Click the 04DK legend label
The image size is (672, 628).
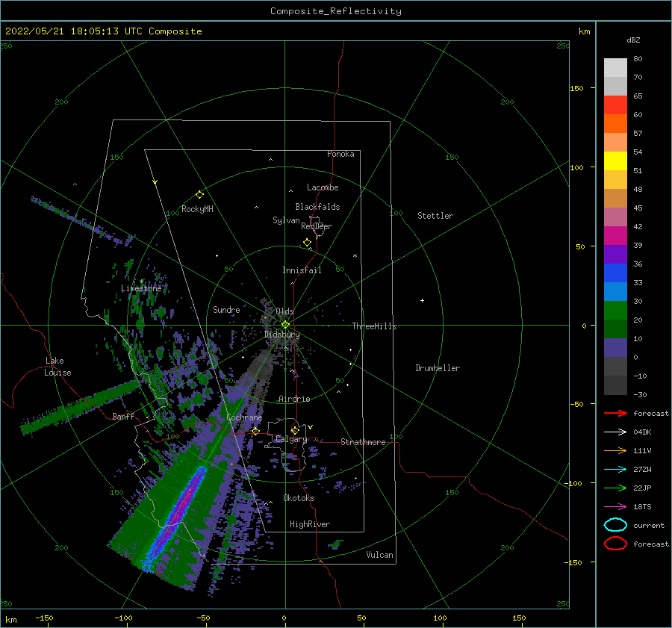[x=642, y=432]
